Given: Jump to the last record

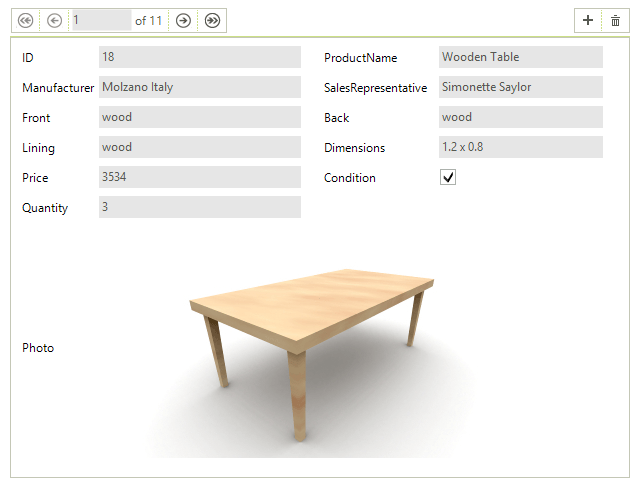Looking at the screenshot, I should pos(212,20).
